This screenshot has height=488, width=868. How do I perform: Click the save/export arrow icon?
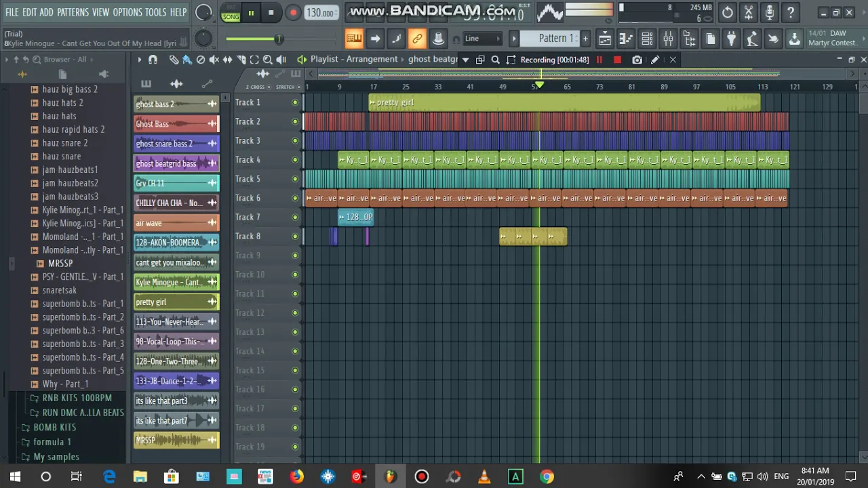tap(794, 39)
